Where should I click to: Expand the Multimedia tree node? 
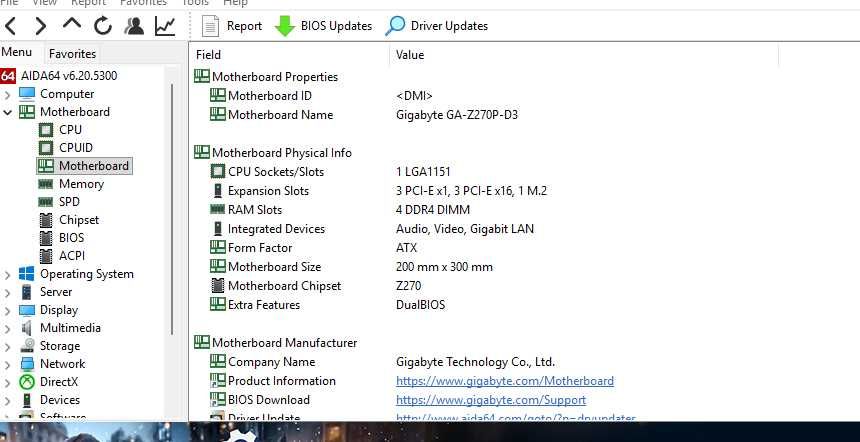[x=7, y=329]
